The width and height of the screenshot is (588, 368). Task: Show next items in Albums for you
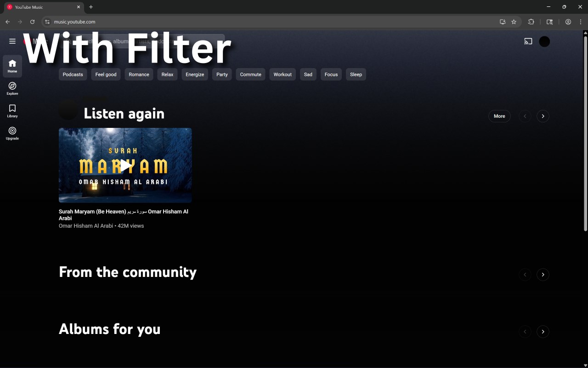pos(543,332)
